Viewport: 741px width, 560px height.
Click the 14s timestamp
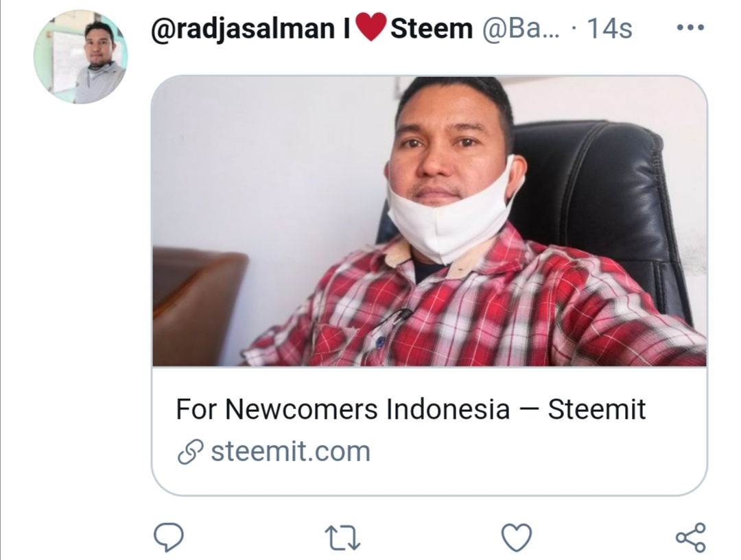tap(609, 30)
